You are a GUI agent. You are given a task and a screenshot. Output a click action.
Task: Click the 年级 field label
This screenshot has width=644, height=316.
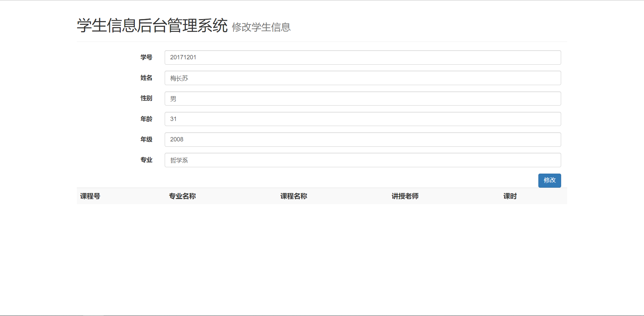[x=146, y=139]
